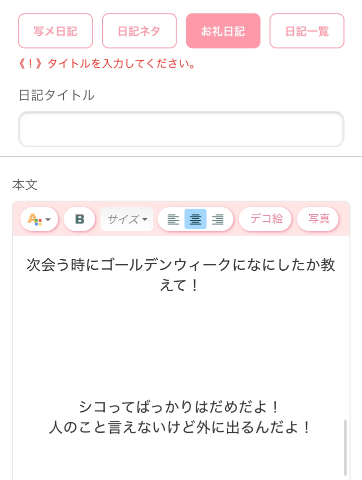Toggle bold formatting with B icon

click(79, 219)
